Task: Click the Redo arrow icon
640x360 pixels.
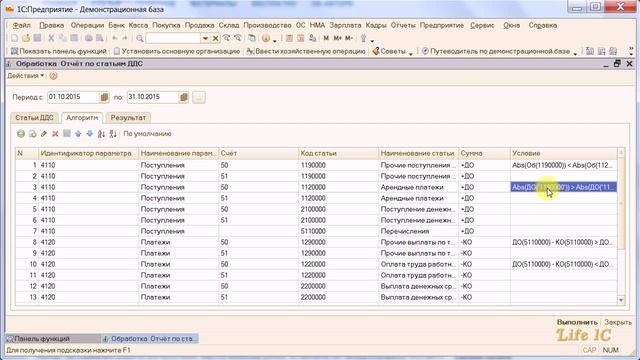Action: 125,38
